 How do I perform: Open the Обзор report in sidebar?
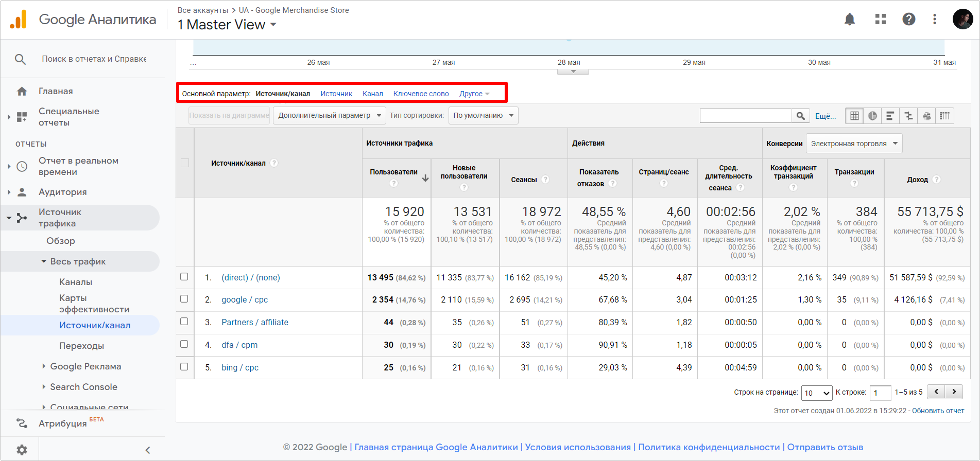click(x=61, y=241)
